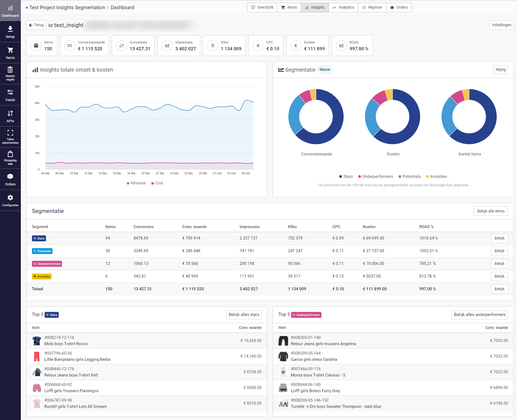Open Instellingen settings button
Image resolution: width=517 pixels, height=420 pixels.
click(x=501, y=25)
